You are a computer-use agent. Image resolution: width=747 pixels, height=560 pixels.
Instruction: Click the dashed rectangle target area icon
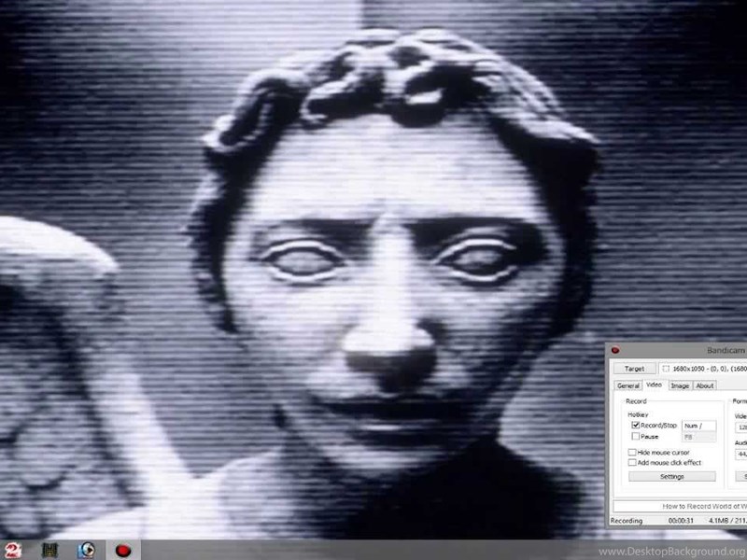666,369
